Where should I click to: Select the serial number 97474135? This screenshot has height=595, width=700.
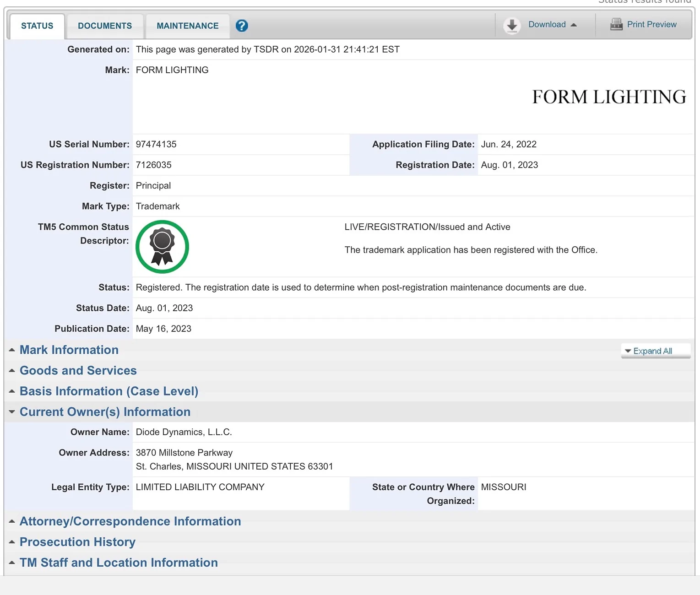(x=156, y=144)
